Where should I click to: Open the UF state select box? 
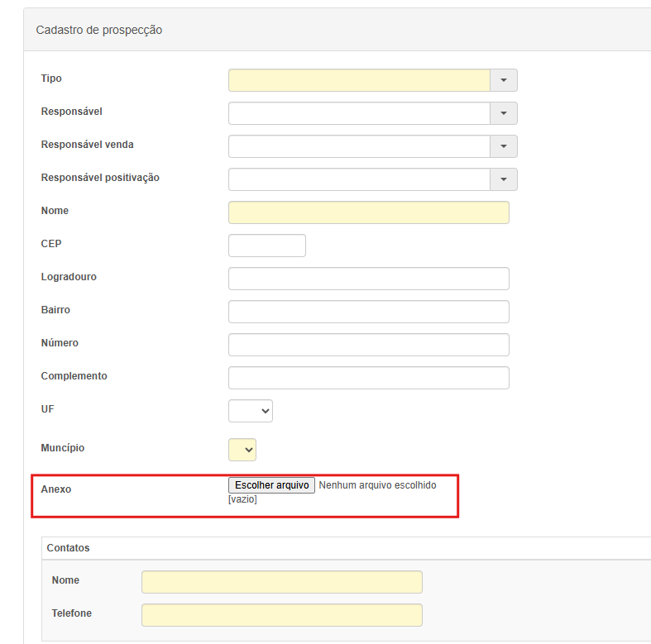[251, 411]
